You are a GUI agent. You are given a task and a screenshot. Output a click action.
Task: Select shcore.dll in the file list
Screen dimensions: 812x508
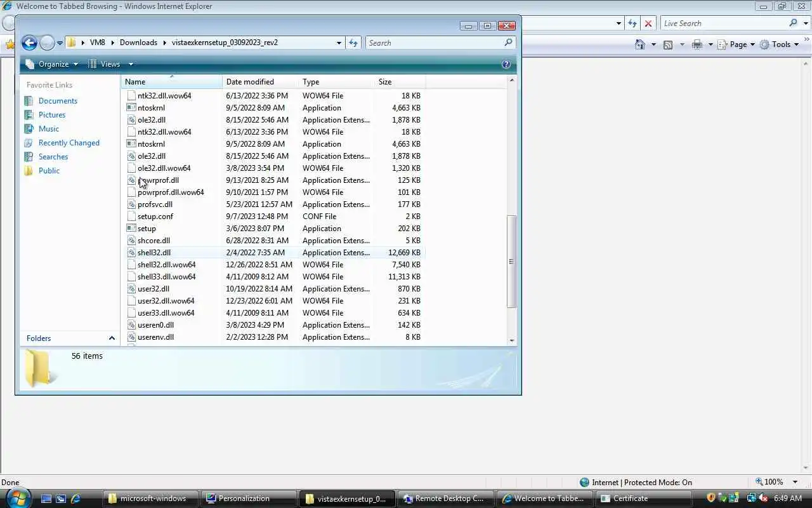(154, 241)
